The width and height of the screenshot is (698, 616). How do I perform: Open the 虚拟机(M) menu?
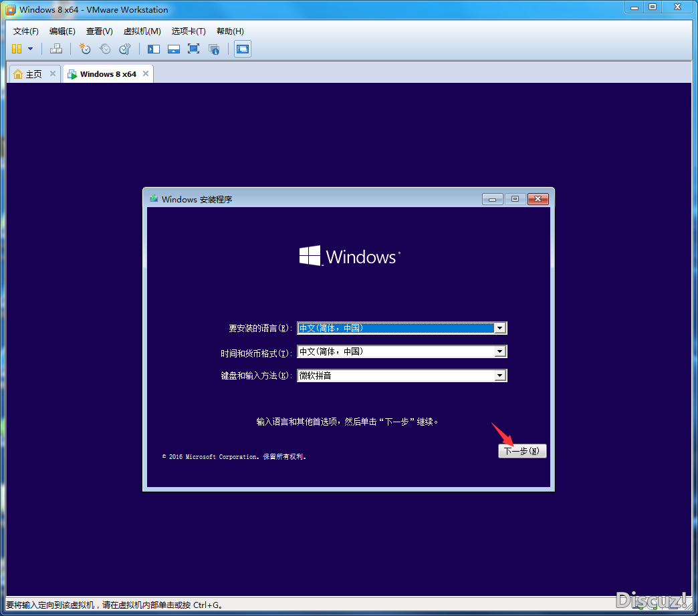[142, 31]
